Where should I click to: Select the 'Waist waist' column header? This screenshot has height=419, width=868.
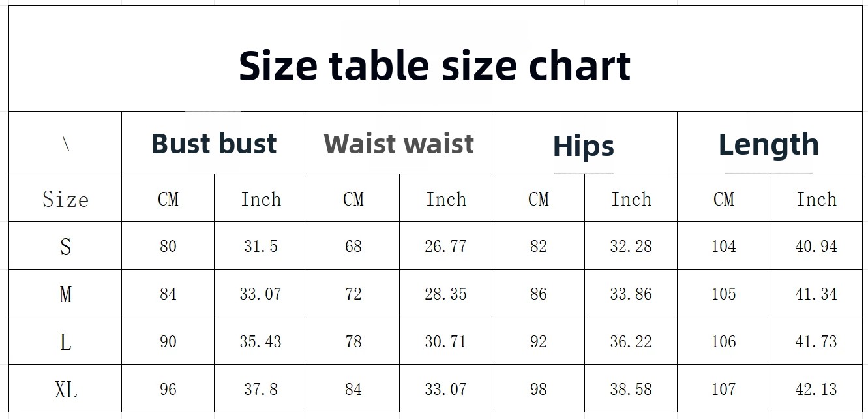click(x=399, y=144)
